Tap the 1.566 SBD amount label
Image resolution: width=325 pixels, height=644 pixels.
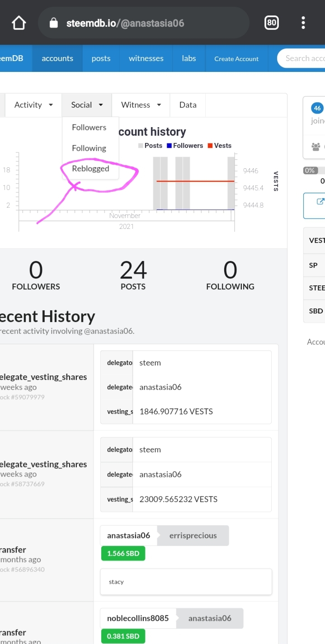123,554
